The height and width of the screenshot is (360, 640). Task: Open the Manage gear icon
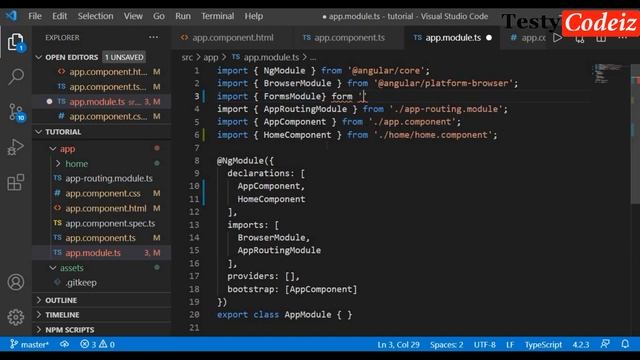click(x=16, y=317)
